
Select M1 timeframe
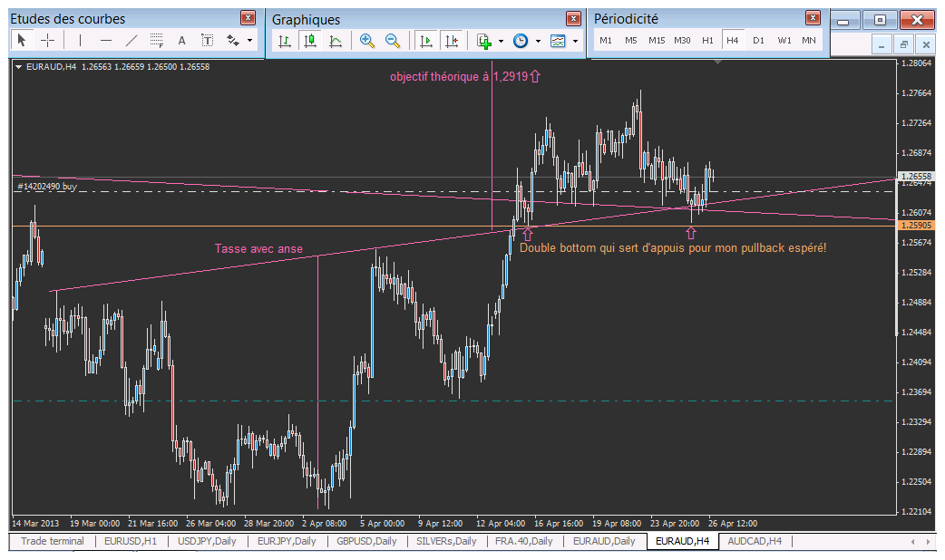click(606, 41)
